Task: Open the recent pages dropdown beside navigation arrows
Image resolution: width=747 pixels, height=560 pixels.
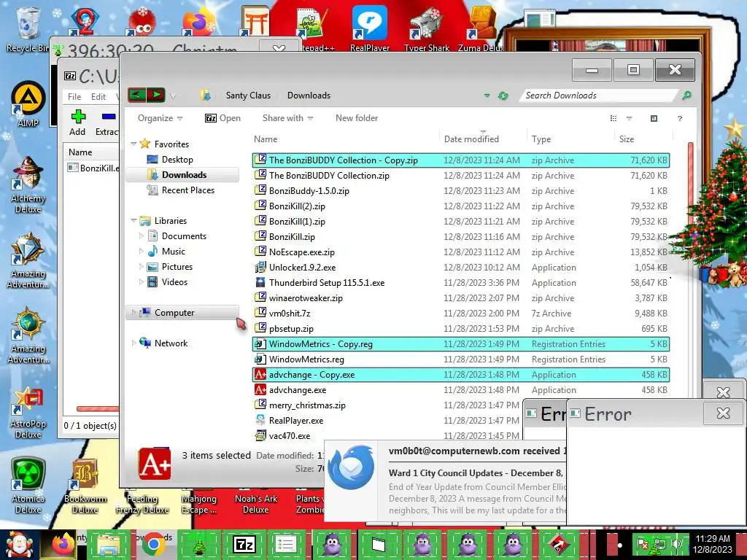Action: 173,96
